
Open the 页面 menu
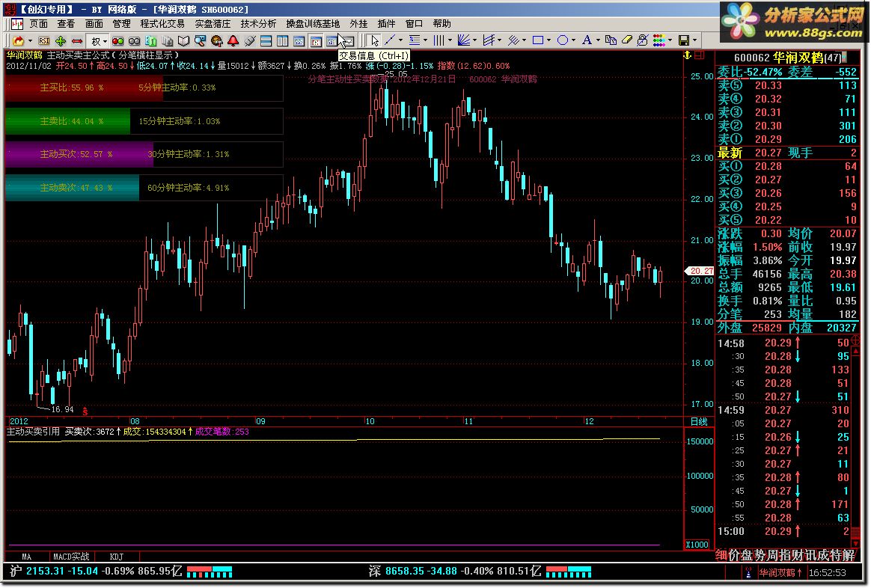coord(38,24)
